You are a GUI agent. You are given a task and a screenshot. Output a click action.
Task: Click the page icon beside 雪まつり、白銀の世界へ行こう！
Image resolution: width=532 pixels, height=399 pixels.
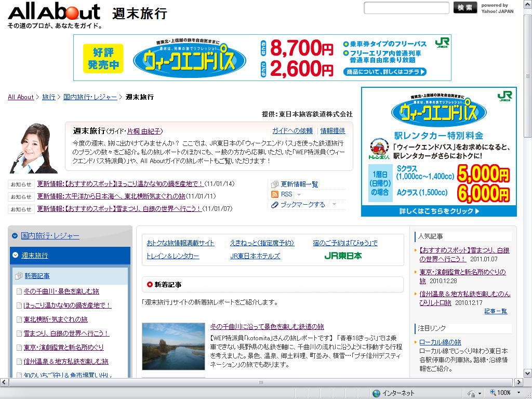click(x=19, y=334)
